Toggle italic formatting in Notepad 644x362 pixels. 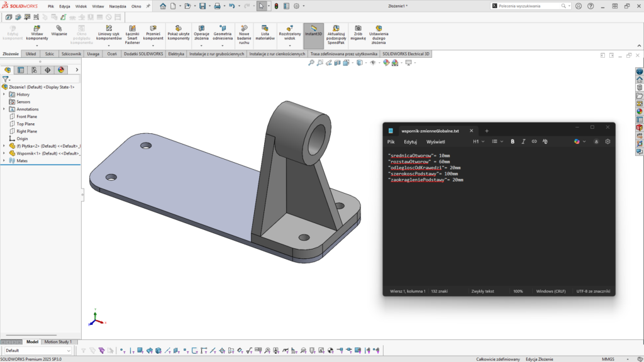click(523, 141)
